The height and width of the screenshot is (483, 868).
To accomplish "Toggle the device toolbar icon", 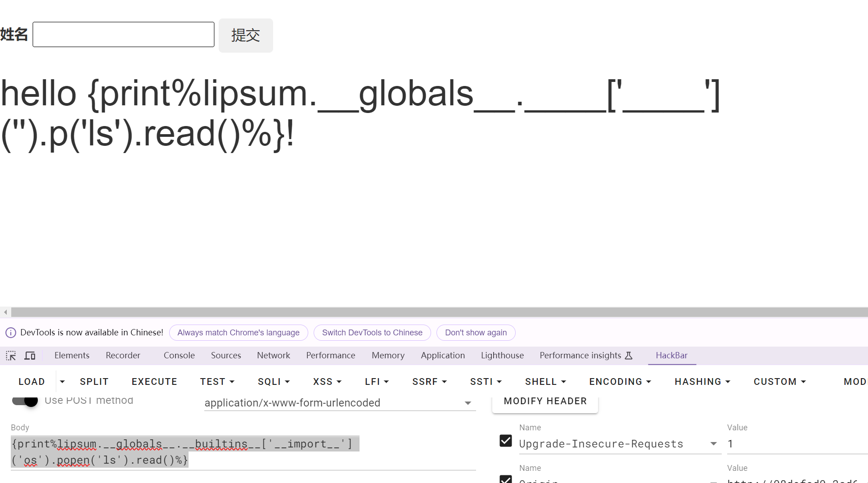I will click(30, 356).
